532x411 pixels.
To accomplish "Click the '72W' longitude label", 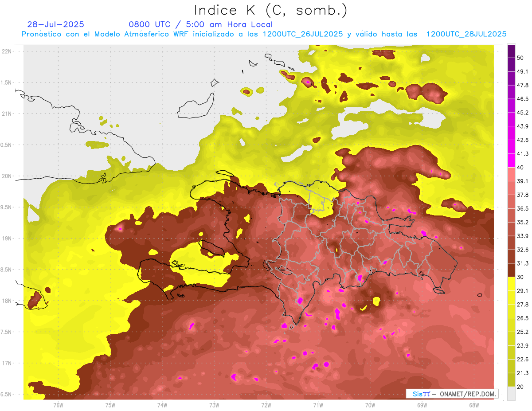I will (266, 405).
